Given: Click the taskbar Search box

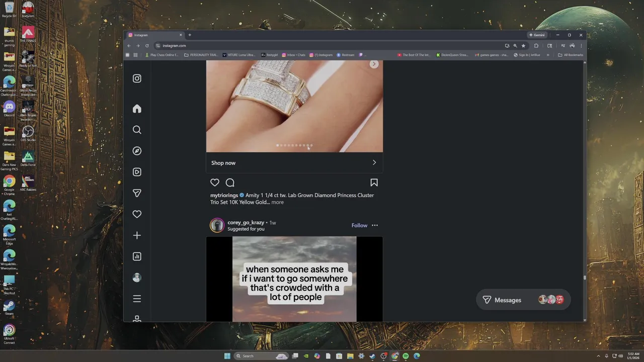Looking at the screenshot, I should [261, 356].
